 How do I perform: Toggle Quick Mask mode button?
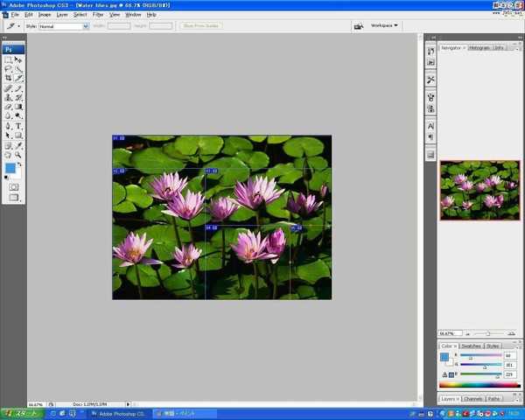coord(13,186)
